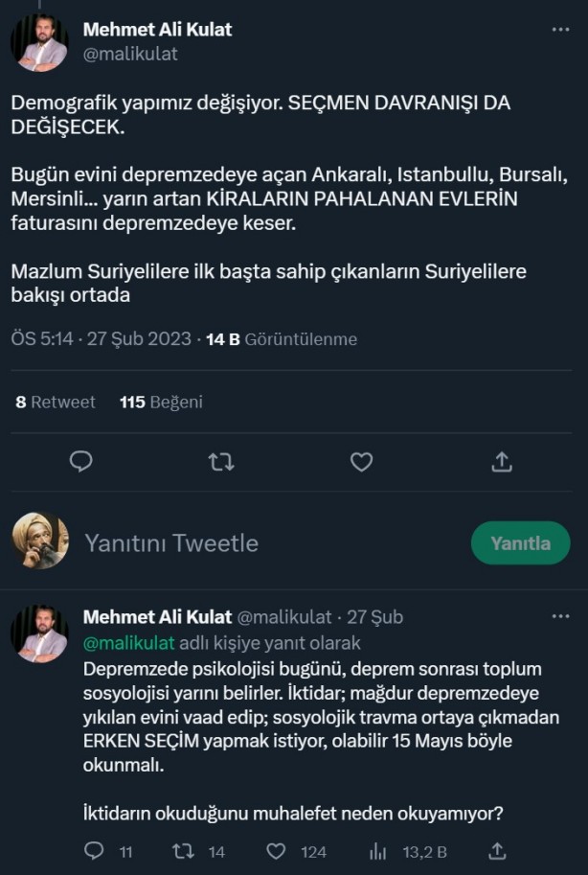Open the more options menu on the main tweet

click(560, 30)
